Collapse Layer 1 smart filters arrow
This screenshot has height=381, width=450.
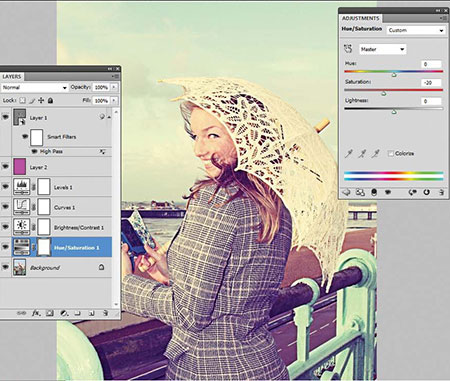[109, 117]
